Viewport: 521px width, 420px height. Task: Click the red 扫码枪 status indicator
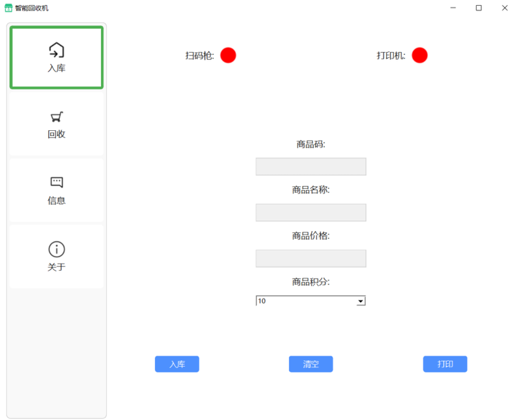228,55
